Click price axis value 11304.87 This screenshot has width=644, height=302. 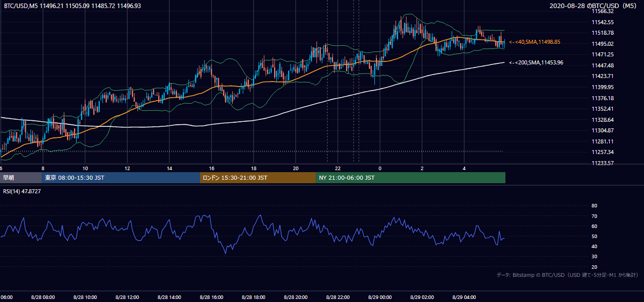(x=602, y=130)
